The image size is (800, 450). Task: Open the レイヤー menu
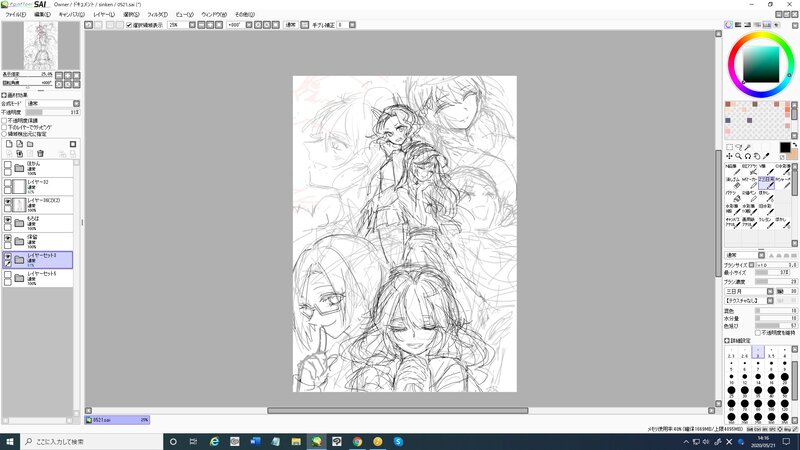click(104, 14)
